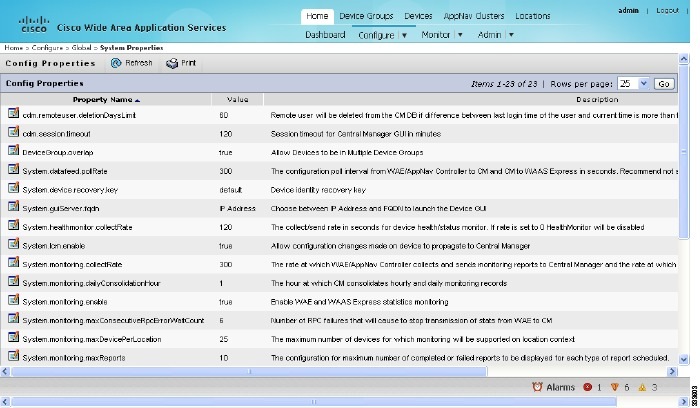Screen dimensions: 700x408
Task: Open edit icon for System.monitoring.maxReports
Action: [13, 357]
